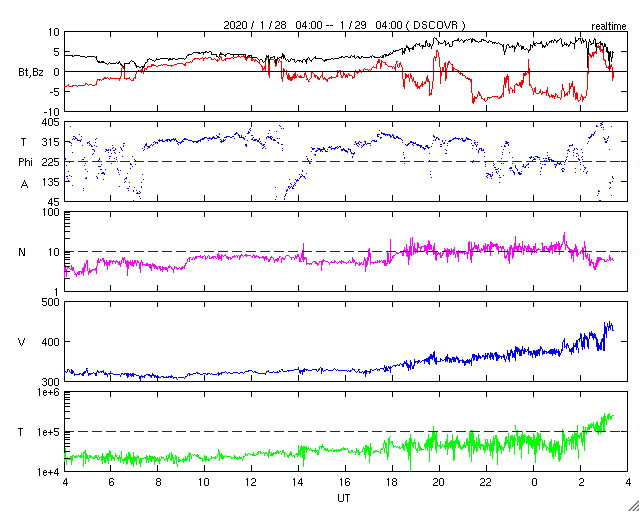Click the '18' hour tick on the UT axis
The height and width of the screenshot is (512, 640).
tap(393, 481)
